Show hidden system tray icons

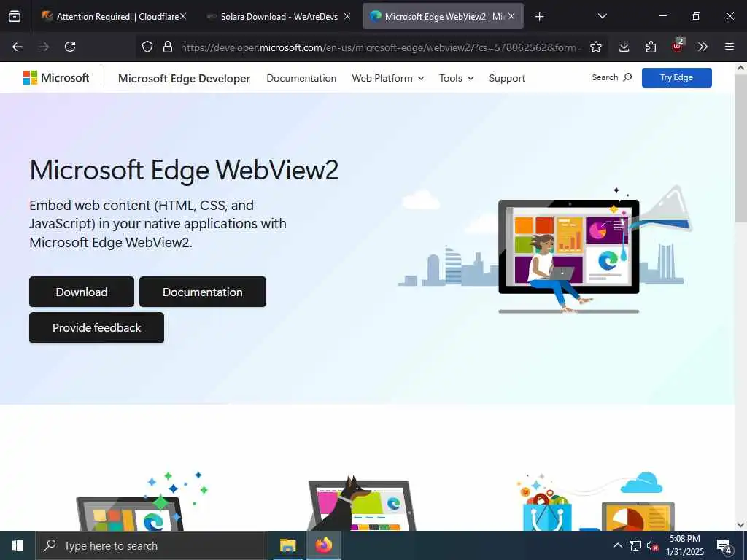pyautogui.click(x=617, y=545)
